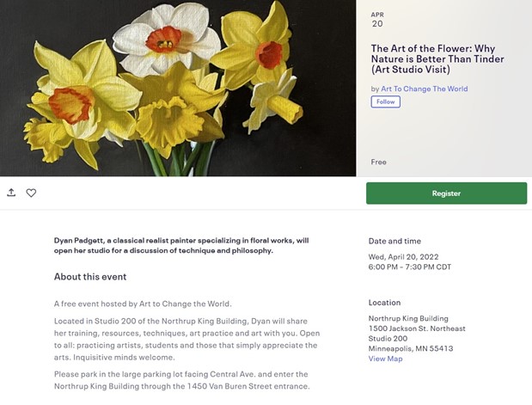Click the daffodil painting banner image

[178, 88]
